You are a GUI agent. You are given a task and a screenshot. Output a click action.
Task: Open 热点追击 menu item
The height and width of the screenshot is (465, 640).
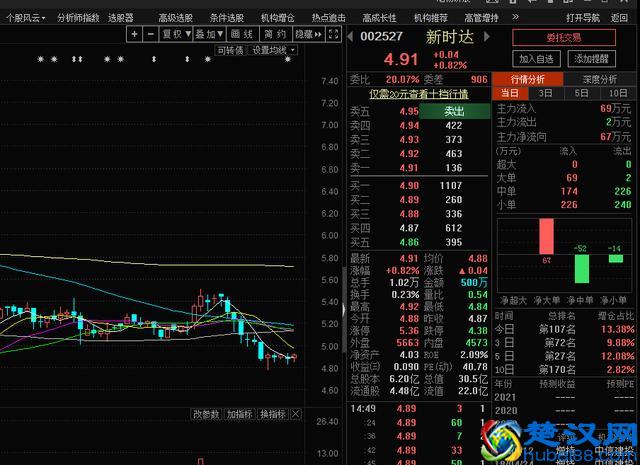(329, 18)
